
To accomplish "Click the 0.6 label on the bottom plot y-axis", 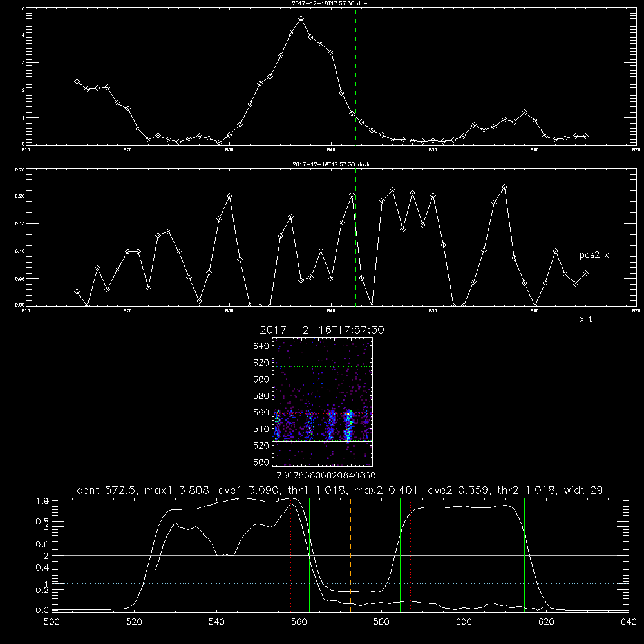I will pyautogui.click(x=43, y=544).
